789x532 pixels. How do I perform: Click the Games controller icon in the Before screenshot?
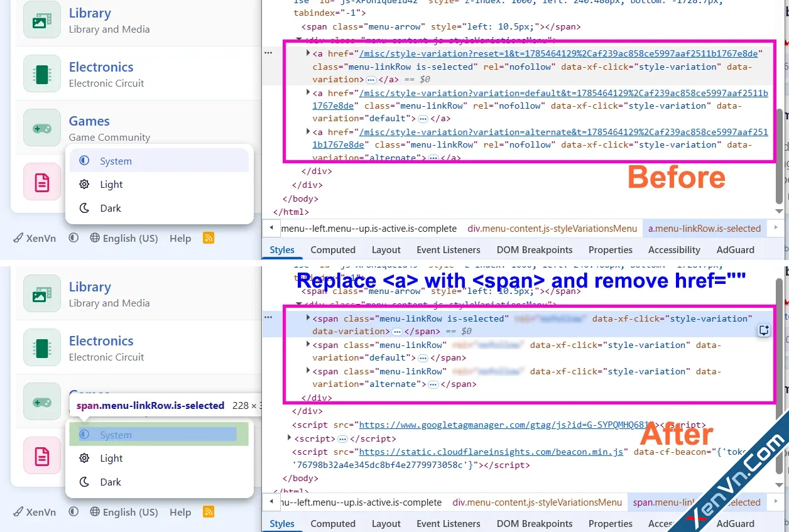pyautogui.click(x=42, y=128)
